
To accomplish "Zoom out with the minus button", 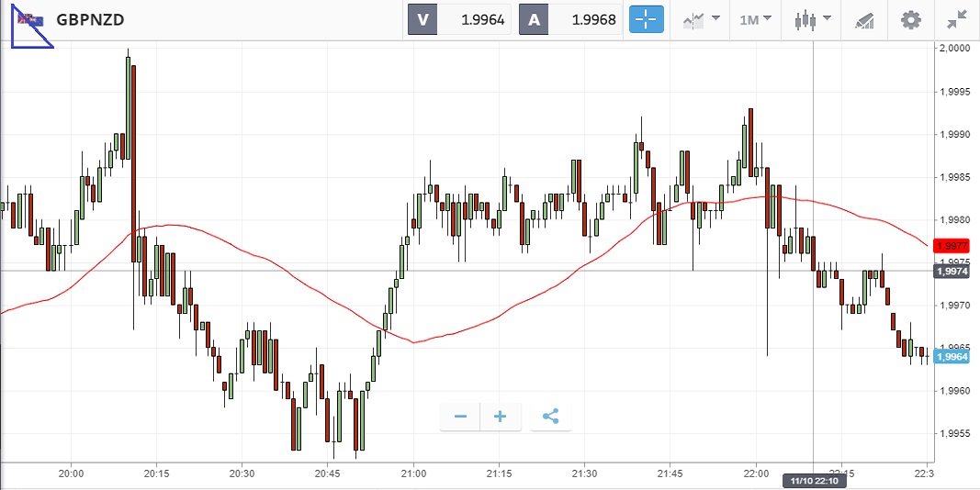I will coord(460,417).
